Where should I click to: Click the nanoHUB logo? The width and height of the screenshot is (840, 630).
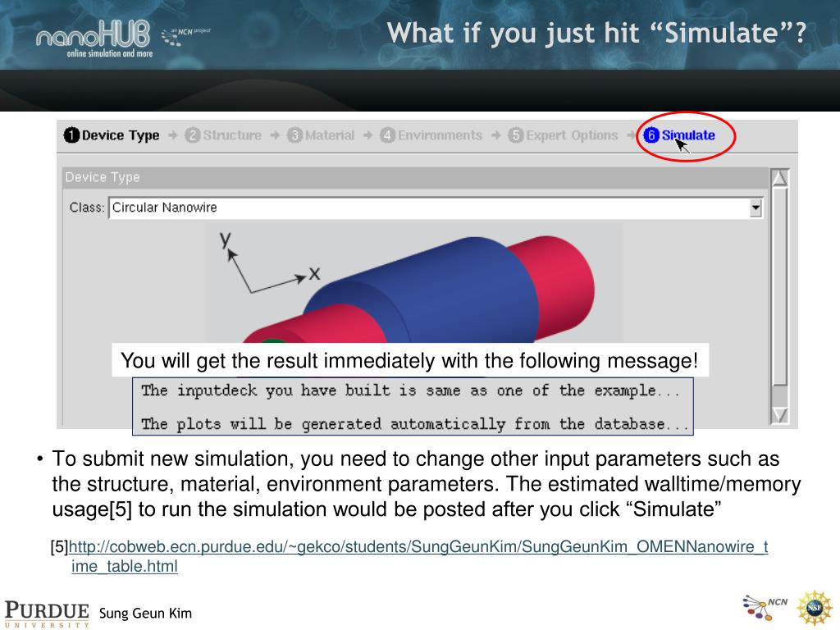pyautogui.click(x=94, y=38)
